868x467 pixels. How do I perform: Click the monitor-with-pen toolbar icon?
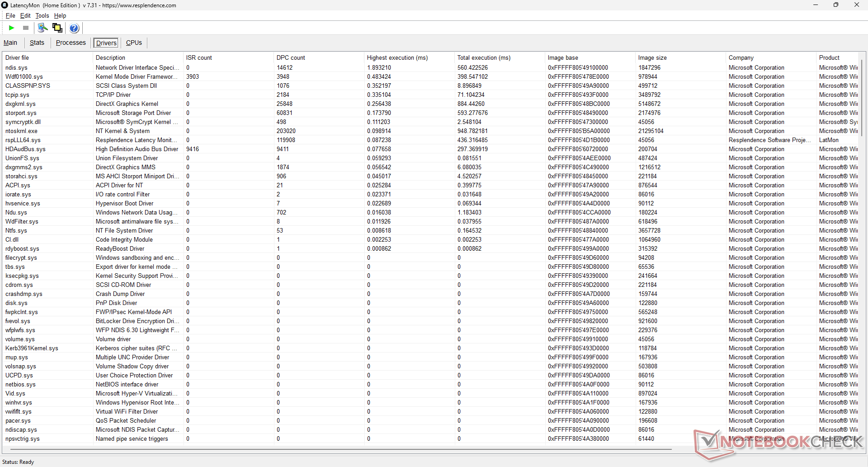pos(42,28)
